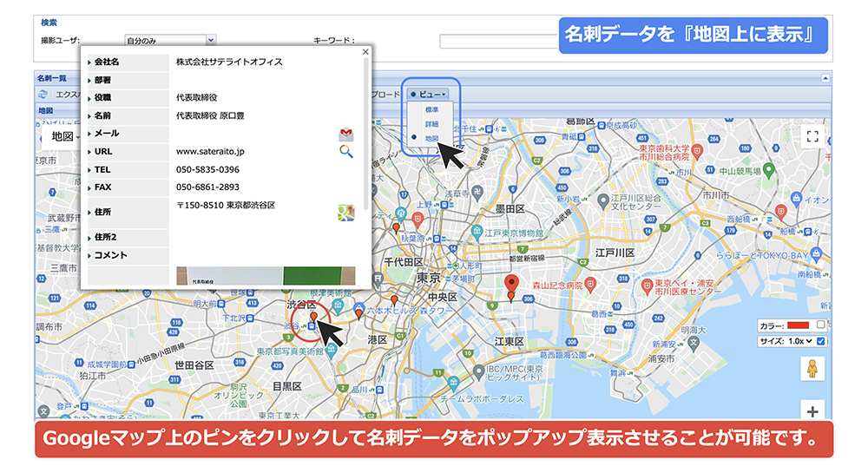This screenshot has width=868, height=466.
Task: Close the business card popup
Action: 365,52
